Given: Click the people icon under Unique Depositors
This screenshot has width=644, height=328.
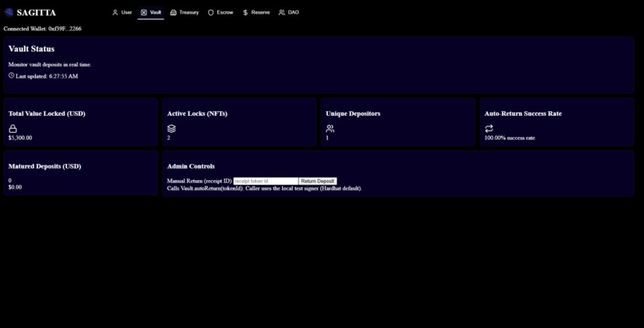Looking at the screenshot, I should pos(330,129).
